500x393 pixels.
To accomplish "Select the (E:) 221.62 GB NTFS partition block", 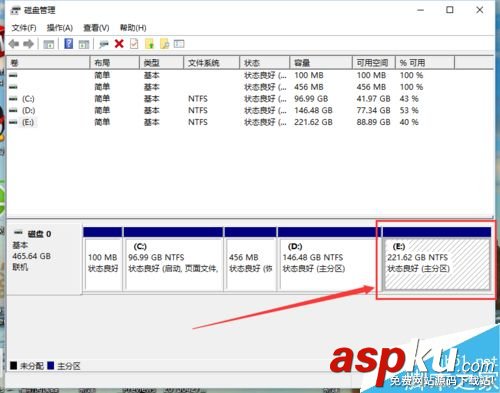I will tap(437, 259).
